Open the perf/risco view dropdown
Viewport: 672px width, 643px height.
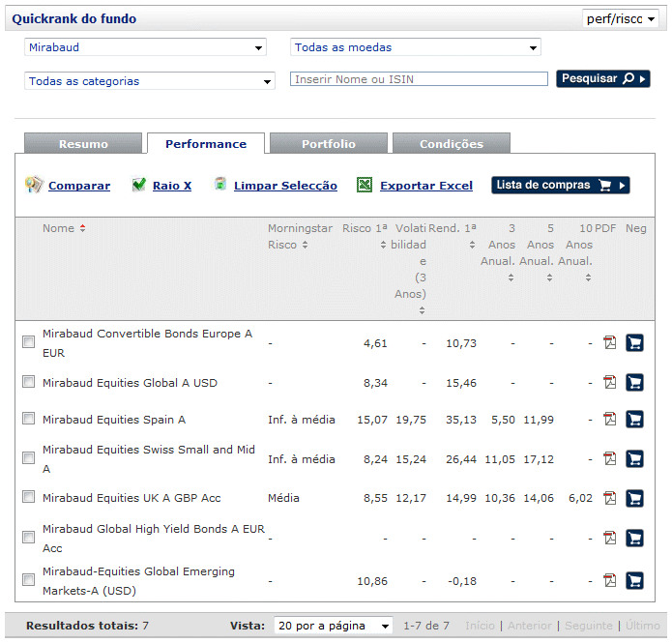coord(620,19)
